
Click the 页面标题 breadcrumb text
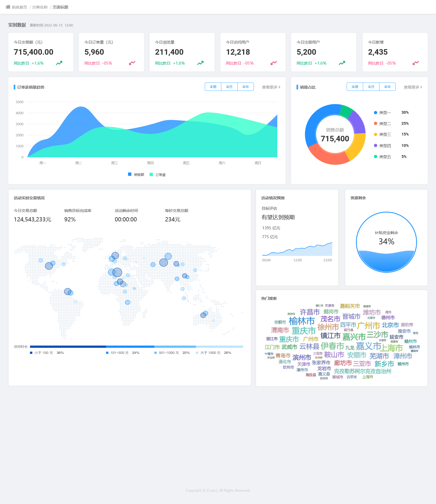pos(60,7)
